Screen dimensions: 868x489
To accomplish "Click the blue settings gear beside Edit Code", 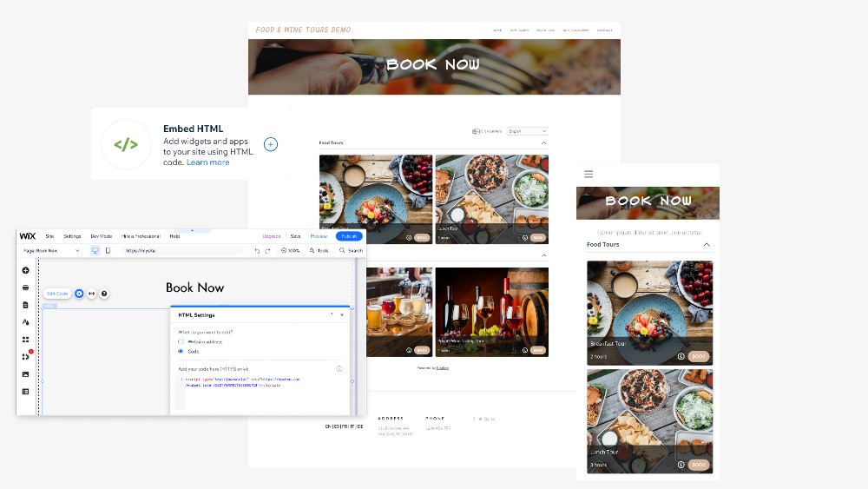I will [x=79, y=294].
